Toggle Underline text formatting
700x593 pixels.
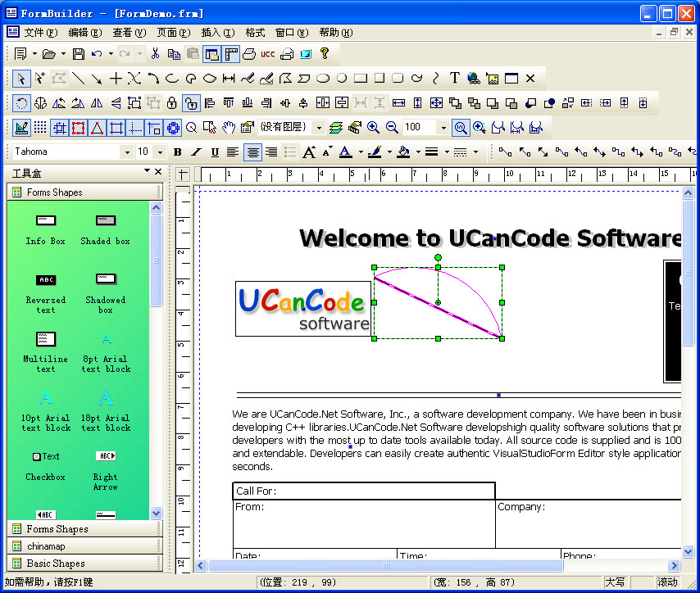pyautogui.click(x=215, y=152)
